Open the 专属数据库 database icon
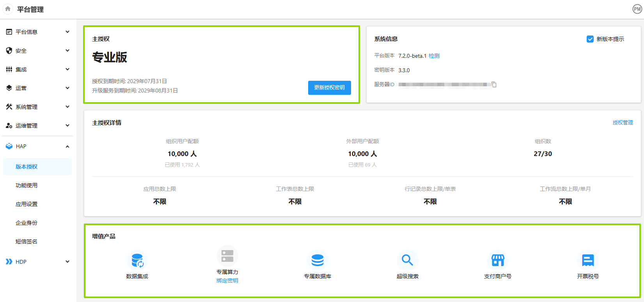644x302 pixels. pos(317,260)
